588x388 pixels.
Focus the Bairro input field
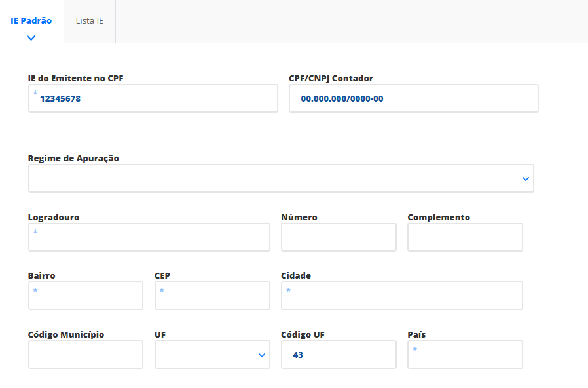86,296
